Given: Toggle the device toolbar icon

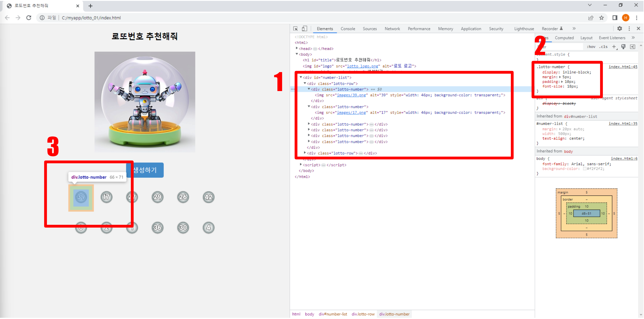Looking at the screenshot, I should 304,29.
